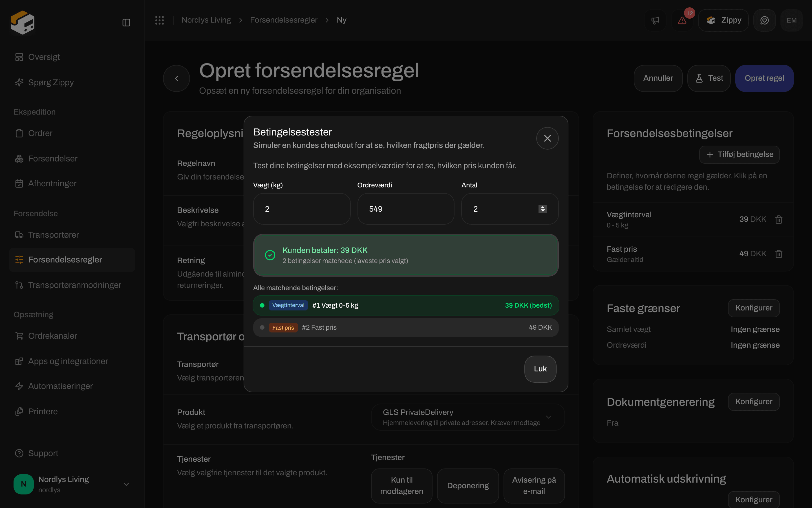Click Konfigurer for Faste grænser
The image size is (812, 508).
[754, 308]
